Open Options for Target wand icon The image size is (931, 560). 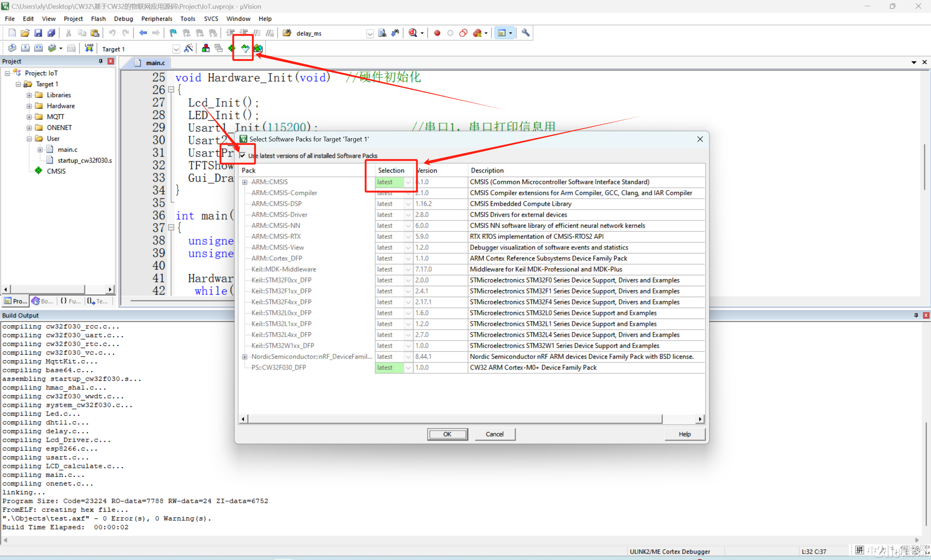pyautogui.click(x=188, y=48)
